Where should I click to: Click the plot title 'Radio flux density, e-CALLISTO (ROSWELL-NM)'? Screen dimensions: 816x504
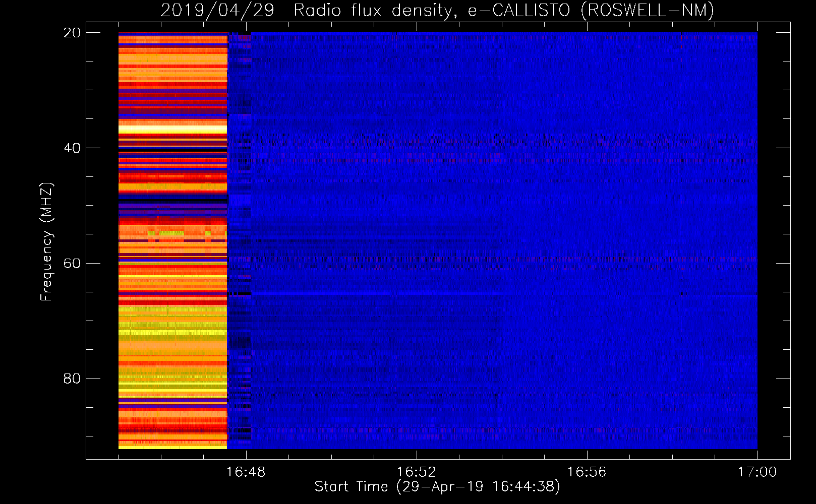[504, 10]
